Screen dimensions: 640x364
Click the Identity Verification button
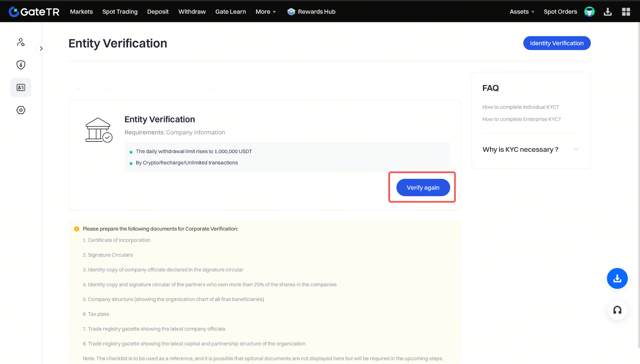click(x=556, y=43)
